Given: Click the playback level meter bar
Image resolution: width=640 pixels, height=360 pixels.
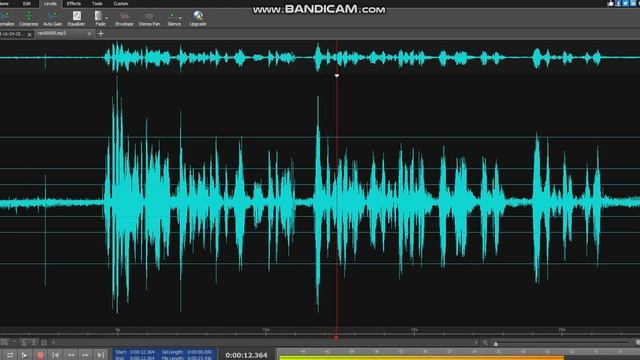Looking at the screenshot, I should pos(422,358).
